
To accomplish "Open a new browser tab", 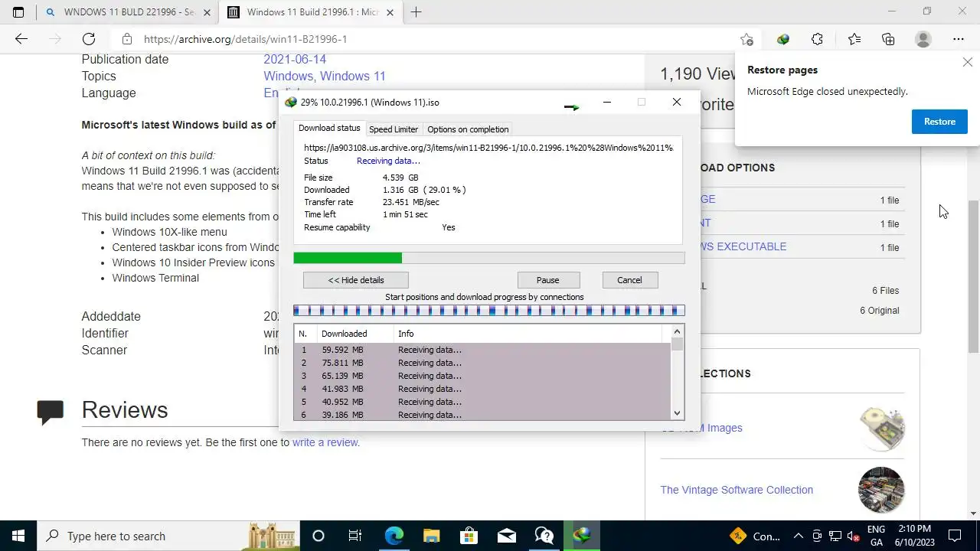I will click(x=416, y=12).
